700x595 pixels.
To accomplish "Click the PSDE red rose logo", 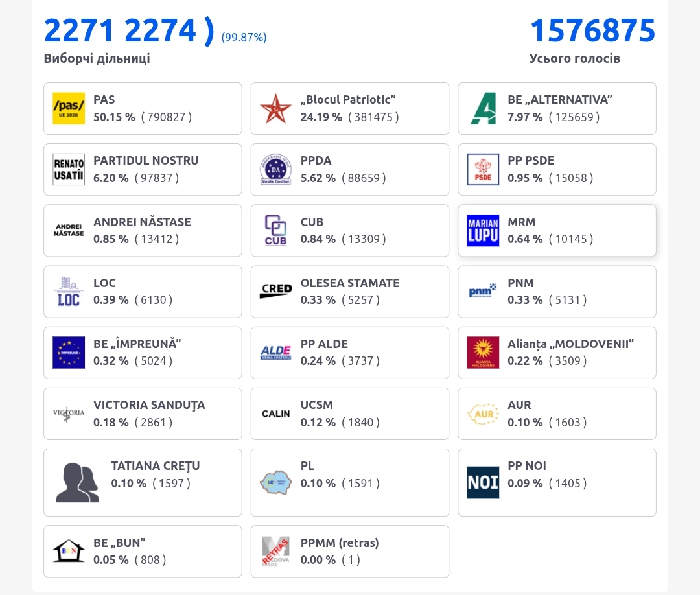I will [x=483, y=169].
